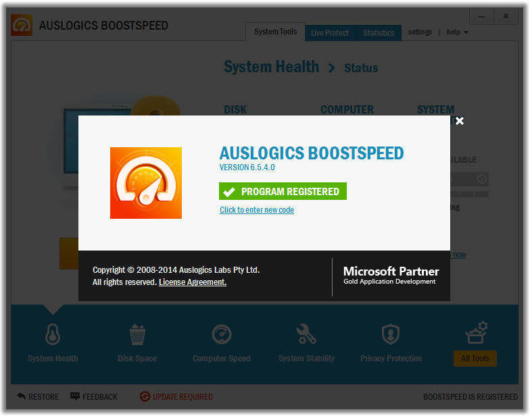The height and width of the screenshot is (416, 532).
Task: Click the All Tools yellow button
Action: pos(475,359)
